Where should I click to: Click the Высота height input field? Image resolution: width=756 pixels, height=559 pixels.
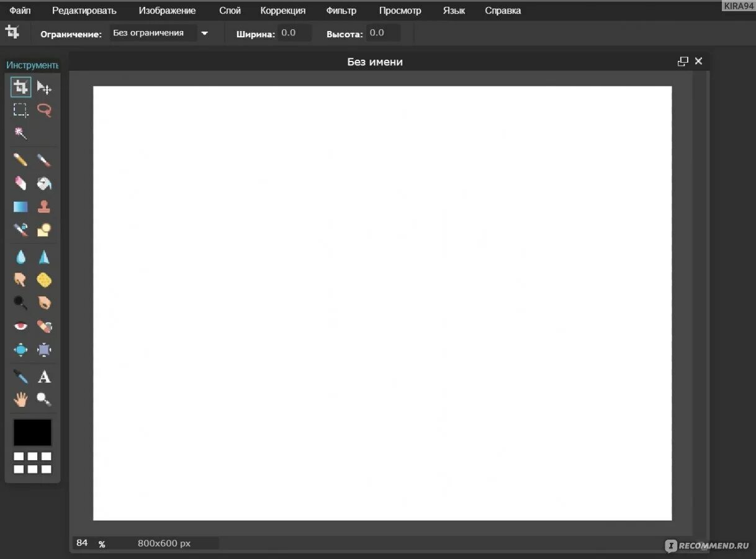coord(383,33)
